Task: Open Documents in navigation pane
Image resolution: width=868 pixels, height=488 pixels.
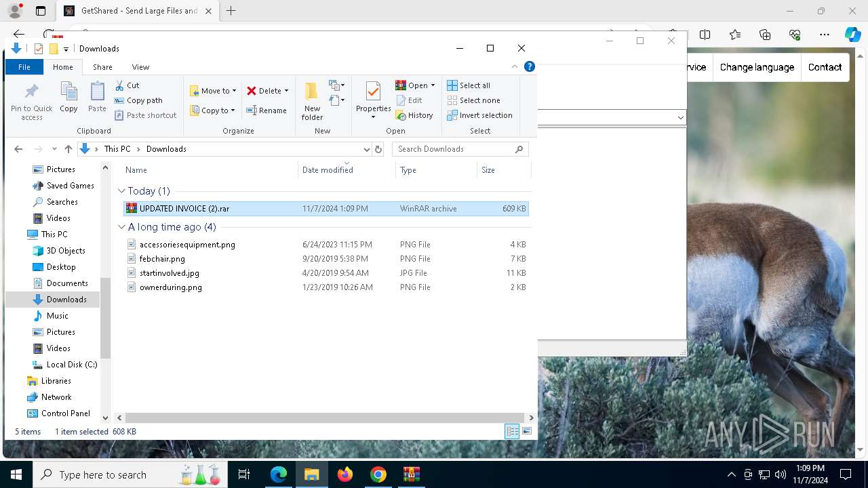Action: (x=60, y=283)
